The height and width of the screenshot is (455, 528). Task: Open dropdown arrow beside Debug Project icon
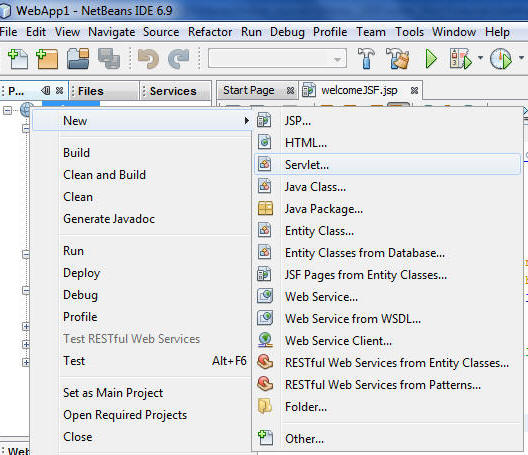[480, 58]
